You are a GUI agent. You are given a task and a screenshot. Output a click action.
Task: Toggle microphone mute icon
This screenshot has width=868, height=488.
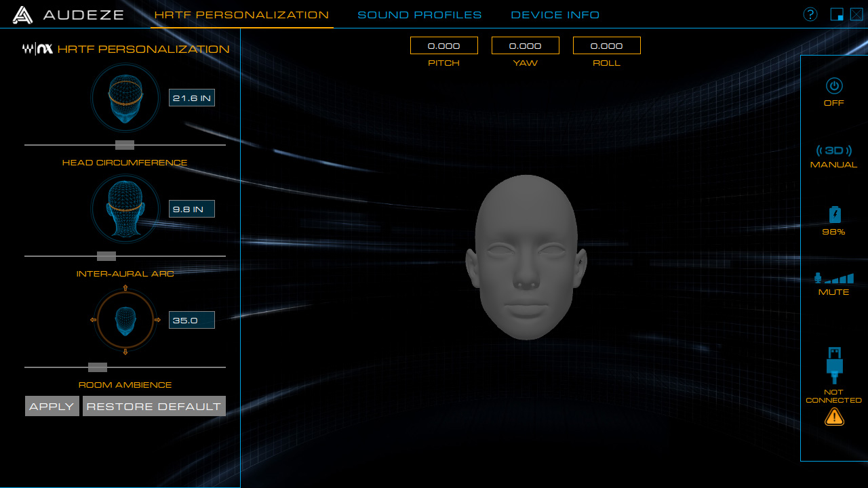(834, 278)
